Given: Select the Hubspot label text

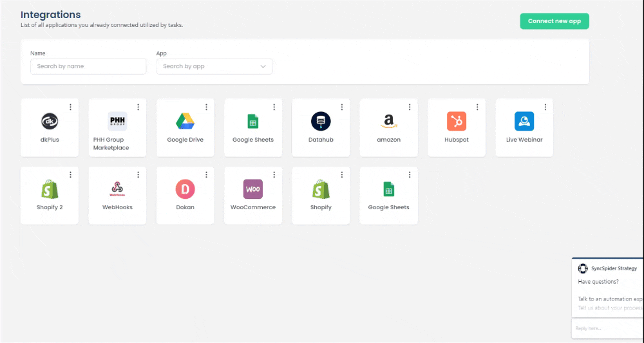Looking at the screenshot, I should point(457,140).
